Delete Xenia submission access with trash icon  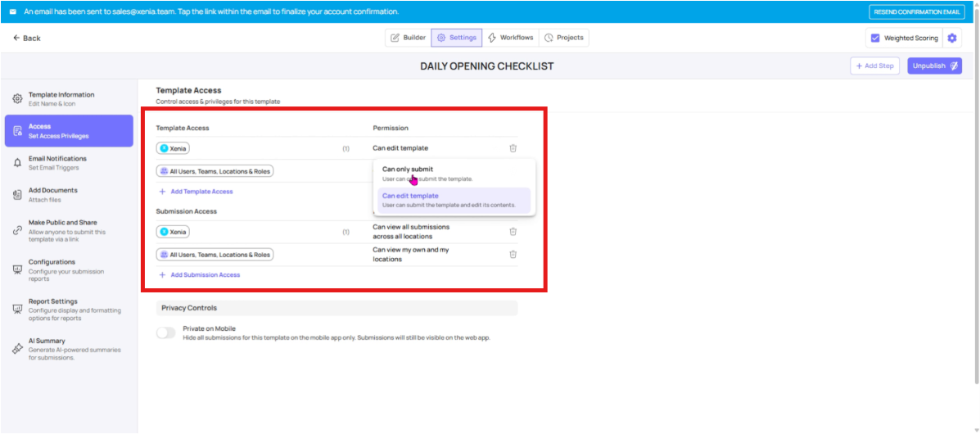tap(513, 232)
